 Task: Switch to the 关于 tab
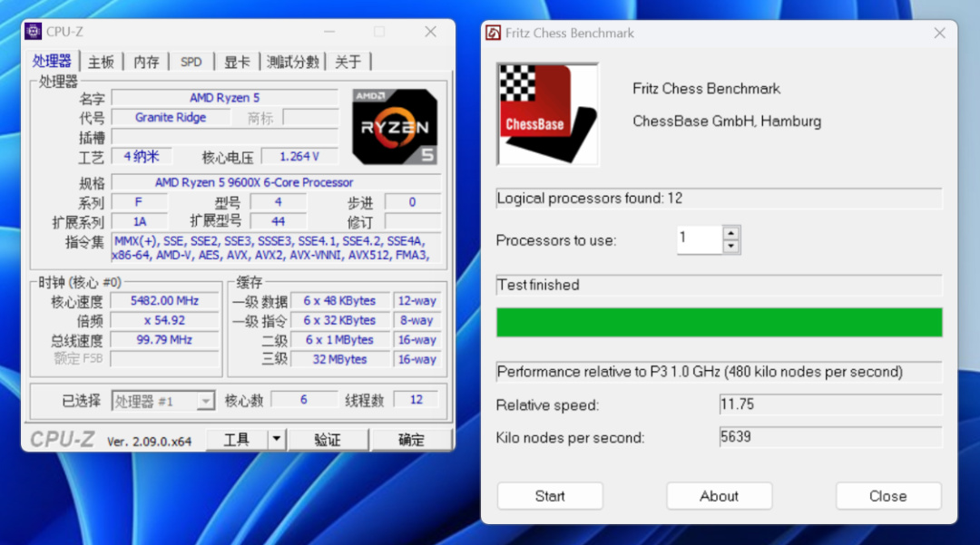click(x=348, y=62)
